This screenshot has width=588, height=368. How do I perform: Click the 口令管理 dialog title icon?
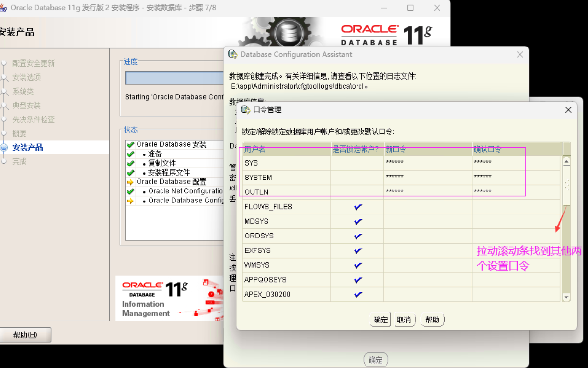click(x=245, y=110)
